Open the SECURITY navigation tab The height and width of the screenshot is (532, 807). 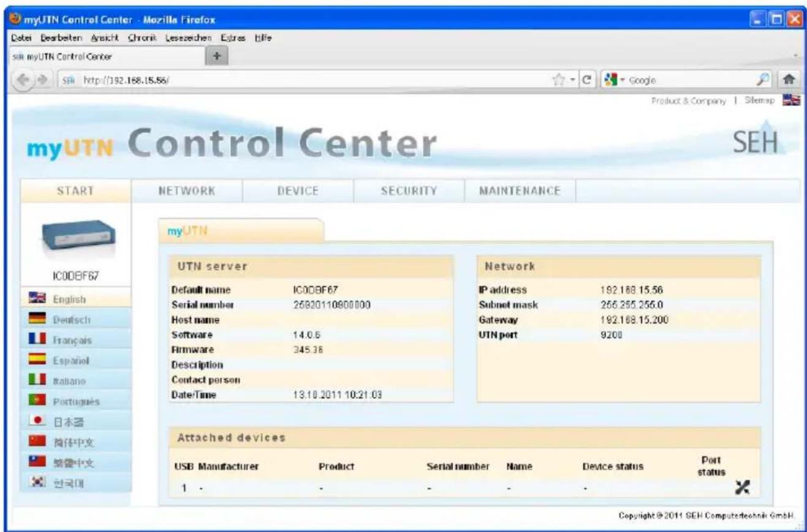tap(409, 191)
